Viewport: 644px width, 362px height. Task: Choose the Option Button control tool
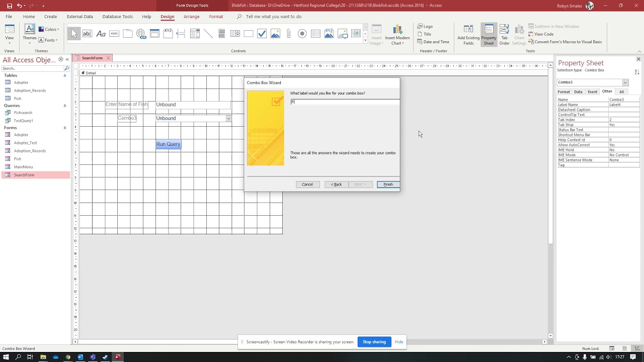302,34
